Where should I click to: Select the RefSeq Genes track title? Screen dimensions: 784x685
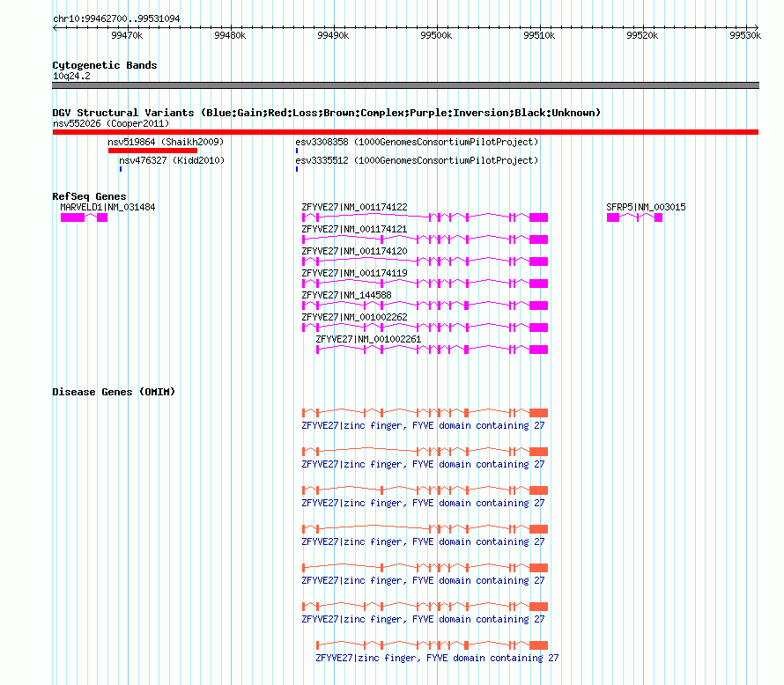pos(89,196)
